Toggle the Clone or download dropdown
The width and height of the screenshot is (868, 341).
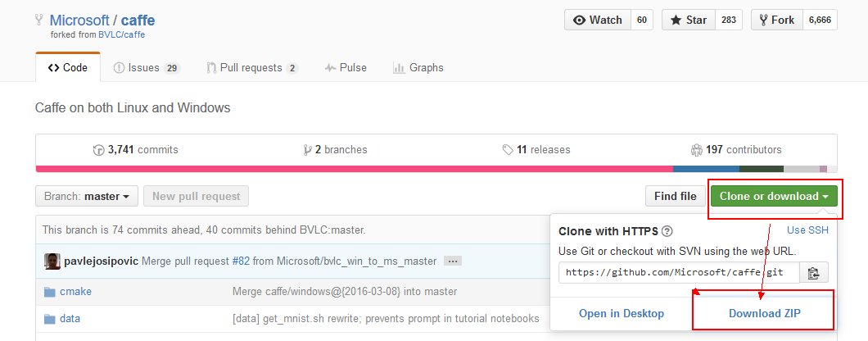click(x=774, y=196)
